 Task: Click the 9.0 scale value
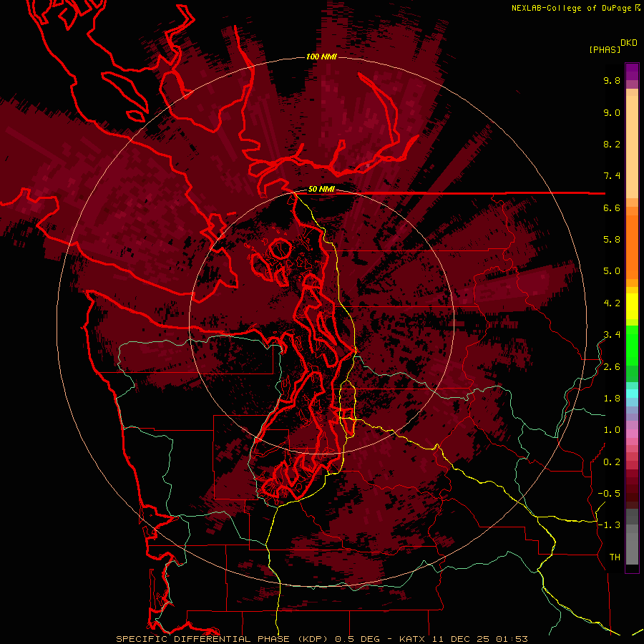pos(612,112)
